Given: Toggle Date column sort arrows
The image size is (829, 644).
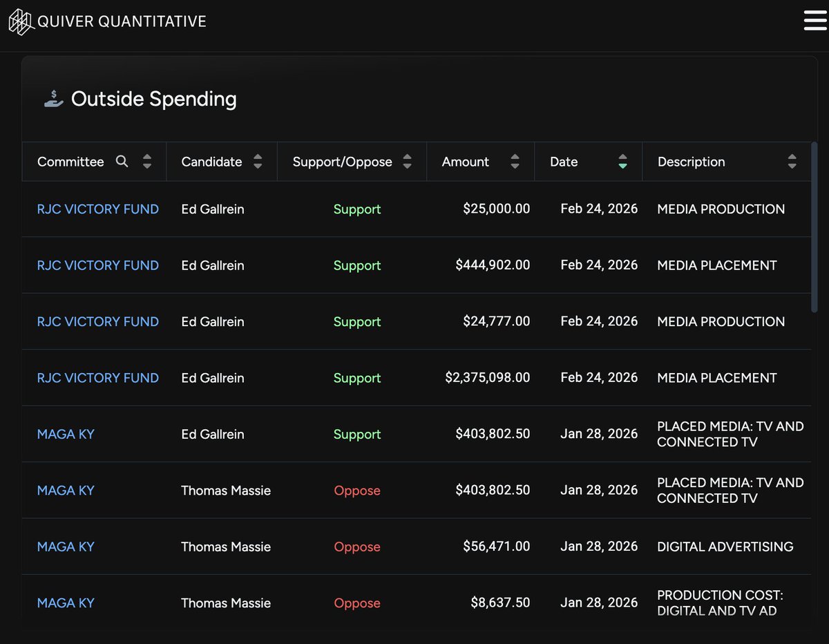Looking at the screenshot, I should [x=622, y=162].
